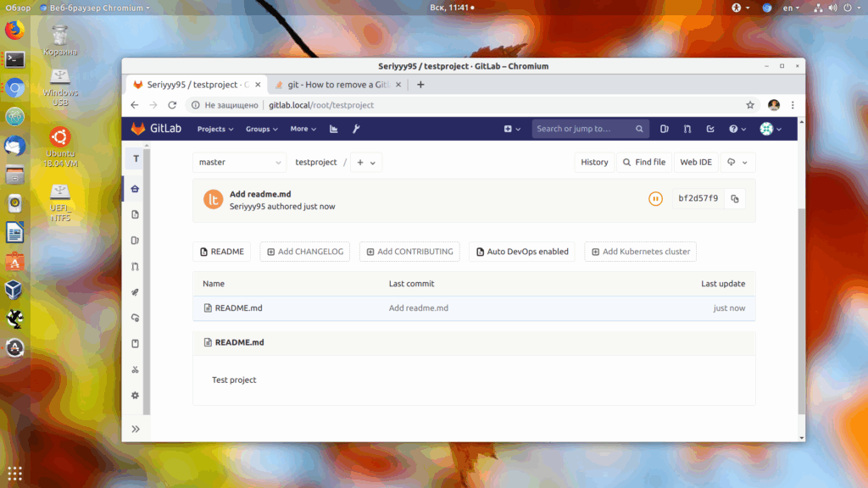Open the download source code dropdown
The width and height of the screenshot is (868, 488).
pyautogui.click(x=737, y=162)
